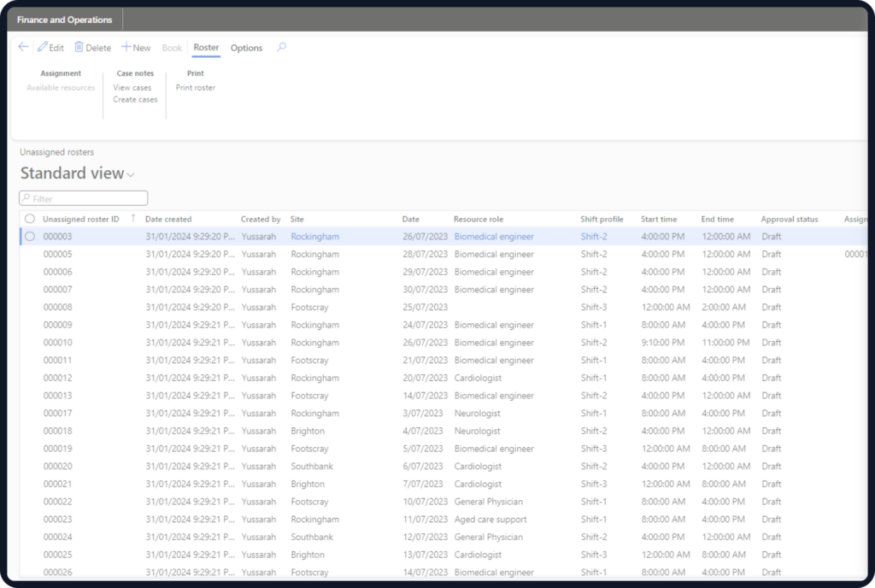Click the New plus icon
Image resolution: width=875 pixels, height=588 pixels.
click(x=126, y=47)
